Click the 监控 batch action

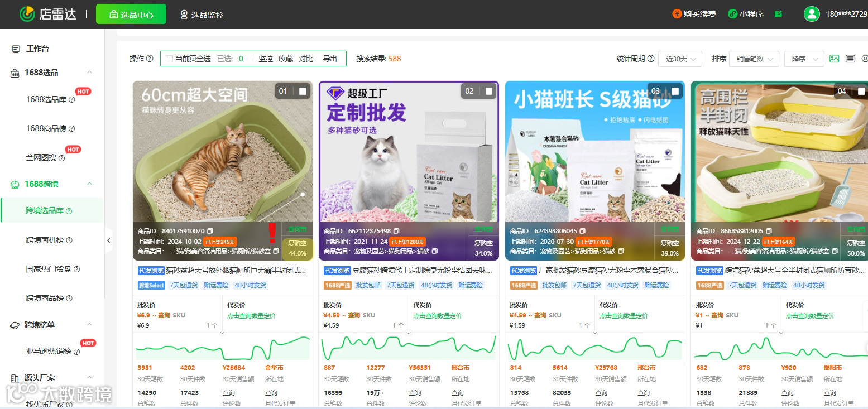[x=266, y=59]
